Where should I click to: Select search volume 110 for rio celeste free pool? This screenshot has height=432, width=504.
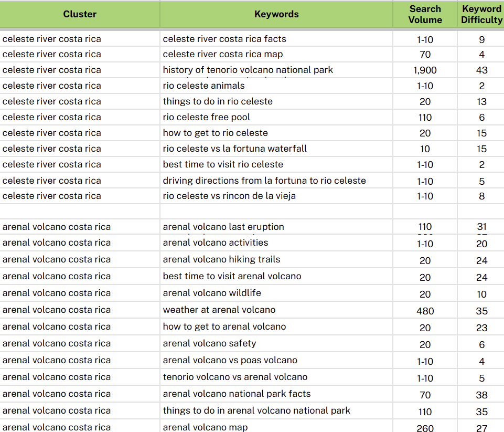point(425,118)
